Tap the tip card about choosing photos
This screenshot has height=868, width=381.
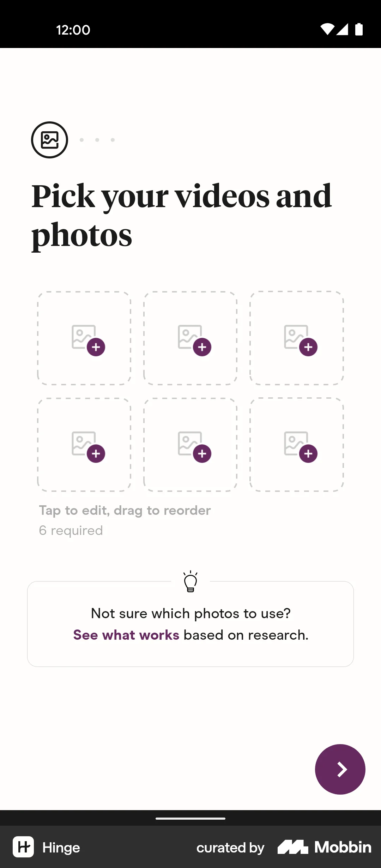click(x=190, y=623)
